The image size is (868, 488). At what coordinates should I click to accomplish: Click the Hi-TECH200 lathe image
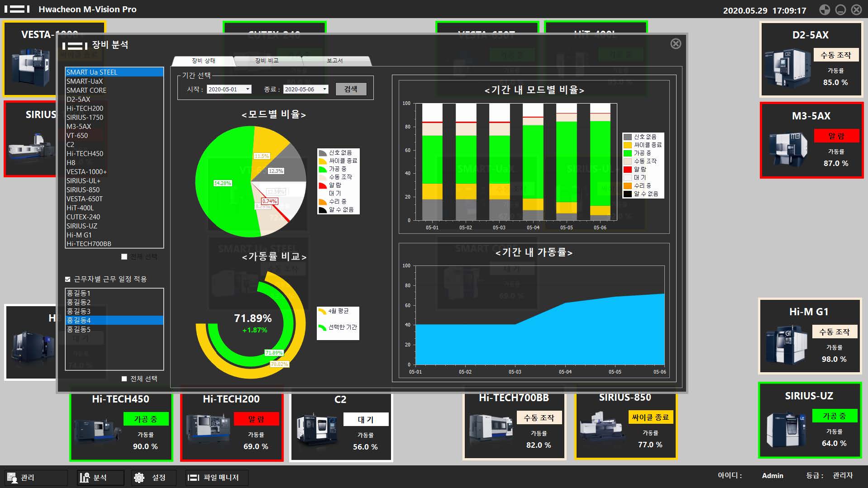[208, 429]
